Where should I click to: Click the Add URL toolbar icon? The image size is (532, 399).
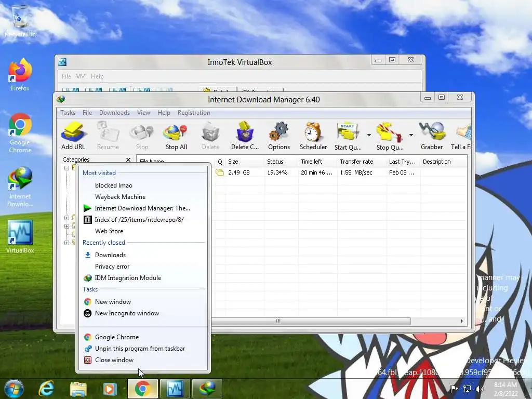point(73,137)
